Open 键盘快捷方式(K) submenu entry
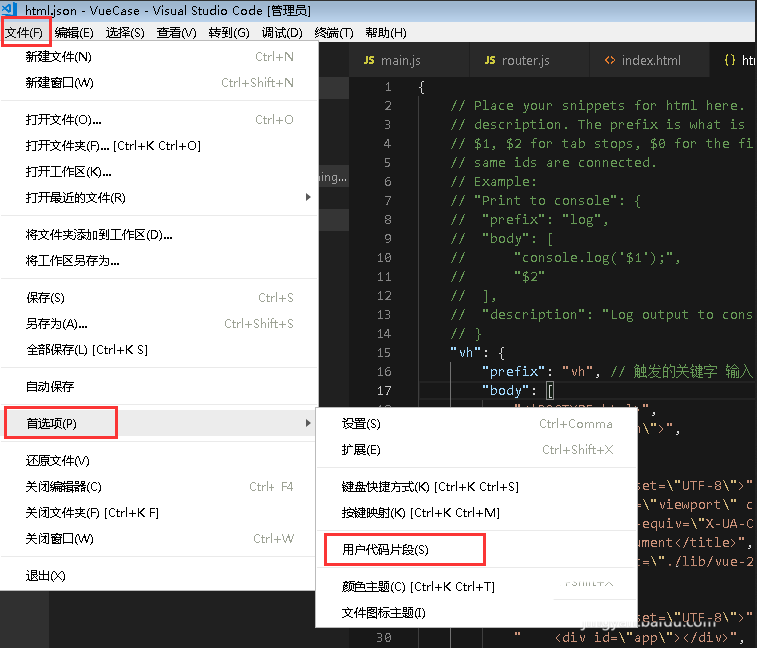 click(477, 487)
